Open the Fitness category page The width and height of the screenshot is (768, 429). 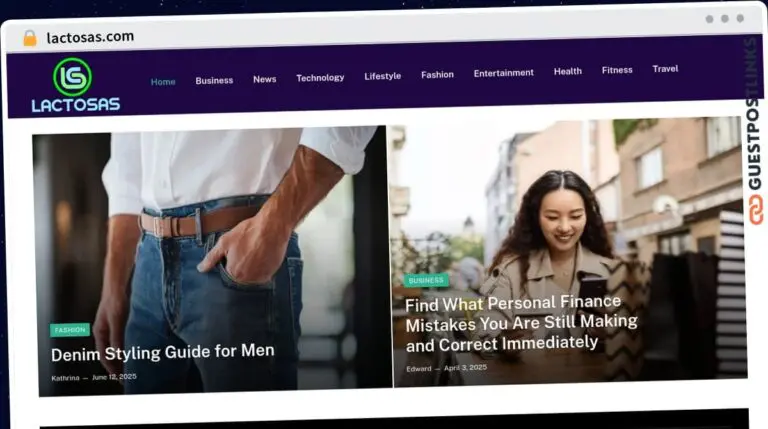coord(617,71)
